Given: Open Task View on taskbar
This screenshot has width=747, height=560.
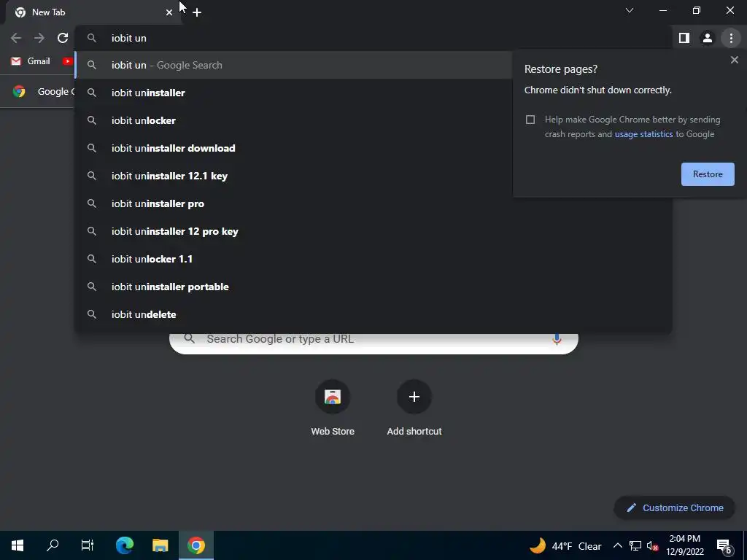Looking at the screenshot, I should pyautogui.click(x=88, y=545).
